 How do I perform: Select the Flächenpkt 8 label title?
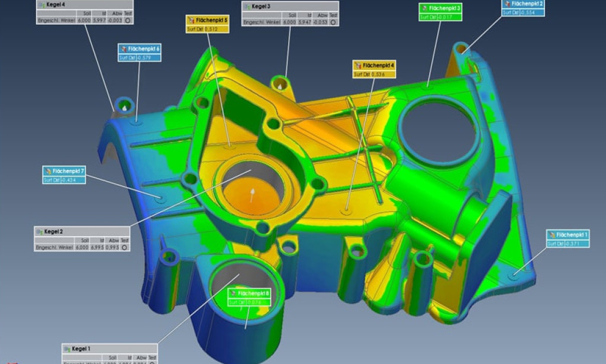click(x=253, y=294)
